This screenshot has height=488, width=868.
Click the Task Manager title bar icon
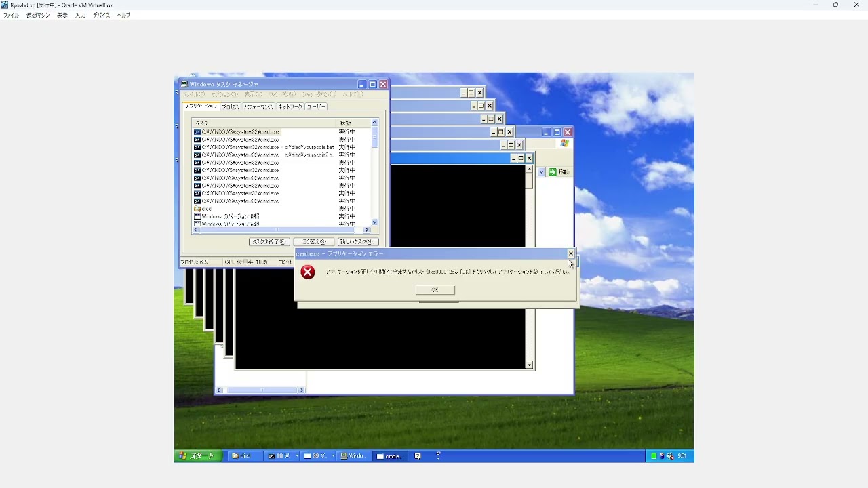[x=184, y=85]
